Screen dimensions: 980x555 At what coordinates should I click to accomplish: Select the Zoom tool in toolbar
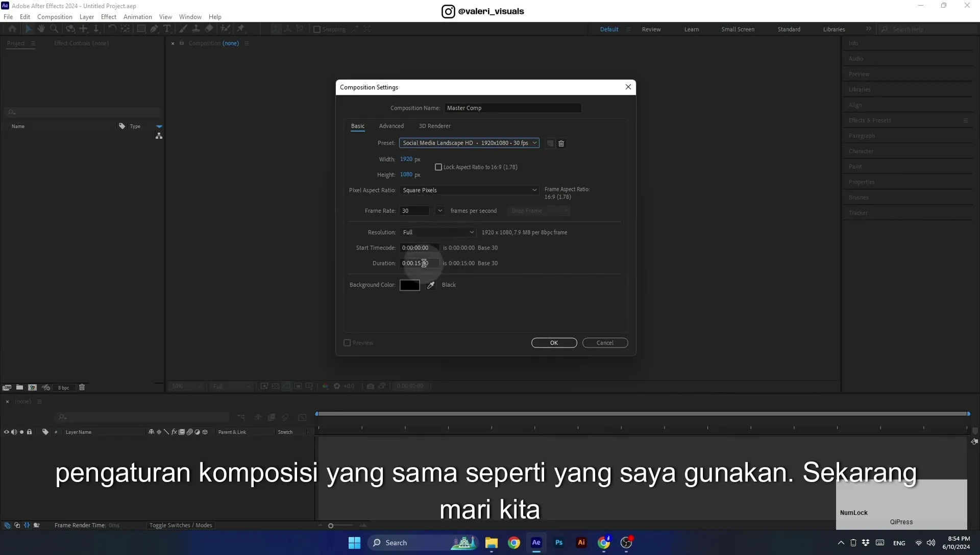tap(54, 29)
